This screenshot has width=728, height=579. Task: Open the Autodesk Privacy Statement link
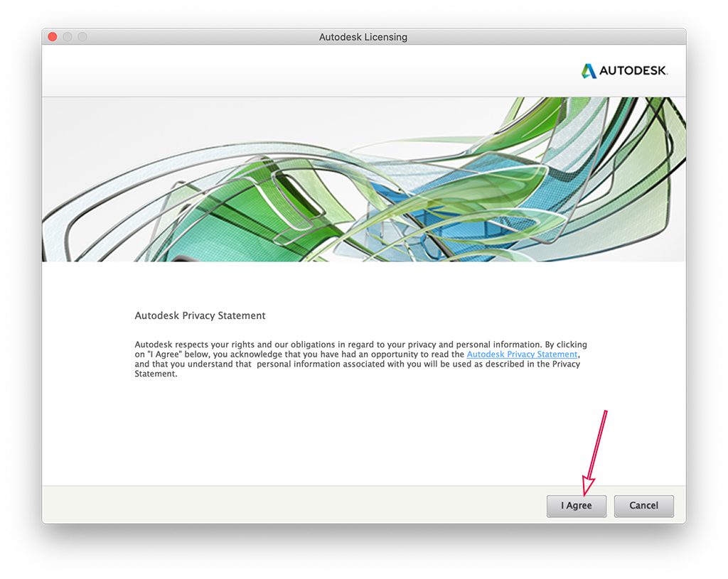(x=522, y=355)
